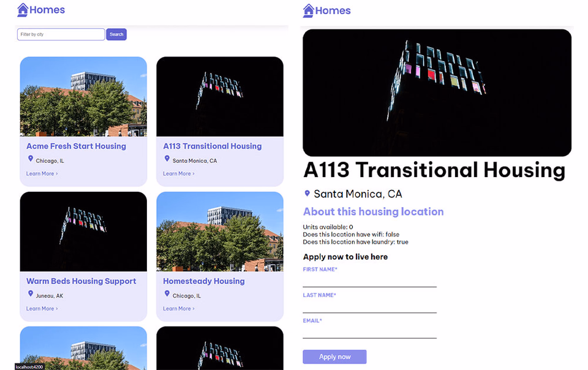
Task: Click Learn More under Homesteady Housing
Action: tap(178, 309)
